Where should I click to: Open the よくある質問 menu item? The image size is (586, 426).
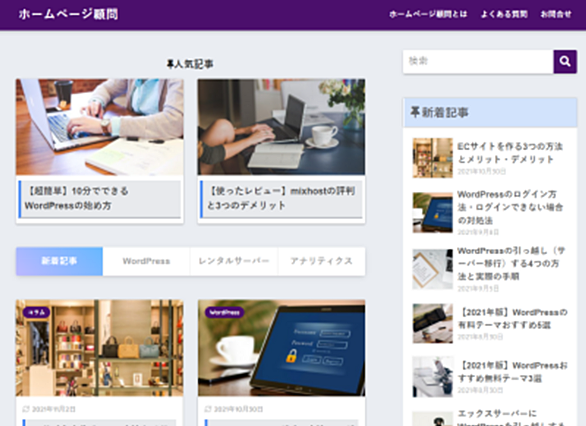coord(504,14)
